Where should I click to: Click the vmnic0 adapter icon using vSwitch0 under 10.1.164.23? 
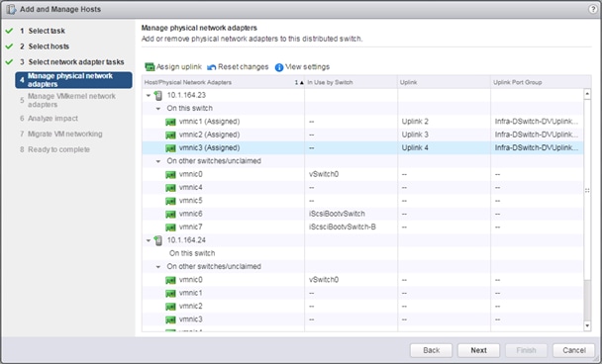(170, 174)
